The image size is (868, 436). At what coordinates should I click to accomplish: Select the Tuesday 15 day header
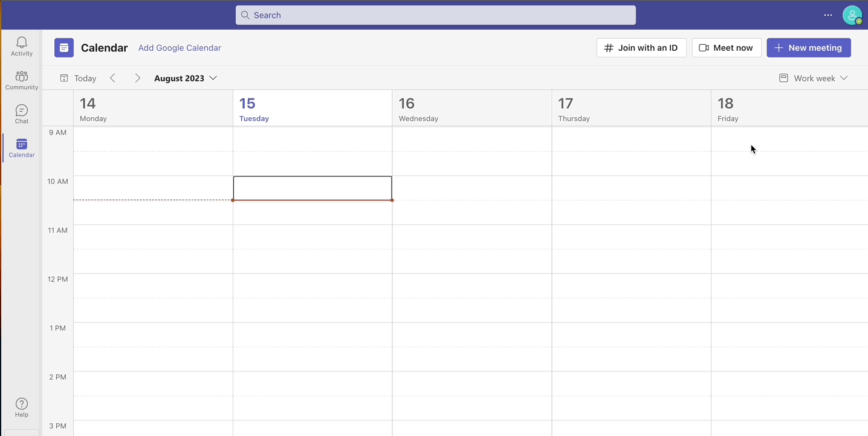click(253, 109)
